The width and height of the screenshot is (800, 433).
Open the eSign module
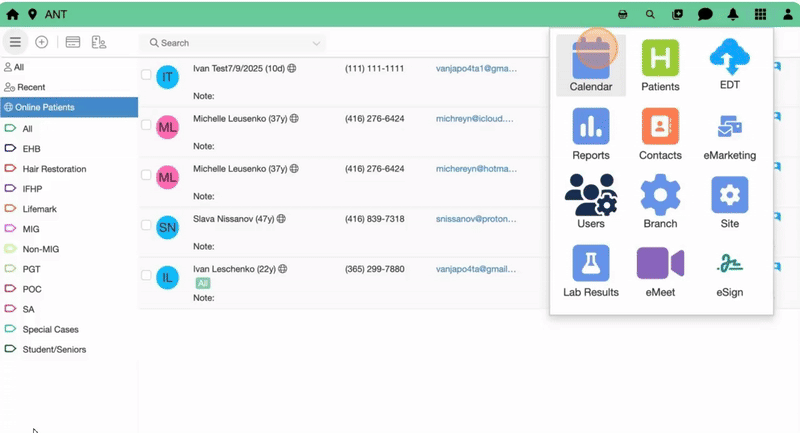[729, 271]
